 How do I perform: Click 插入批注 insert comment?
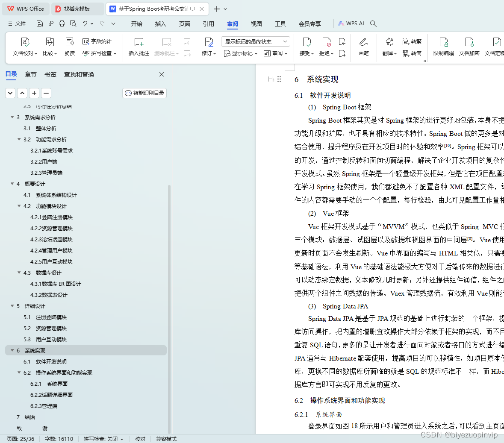[139, 47]
